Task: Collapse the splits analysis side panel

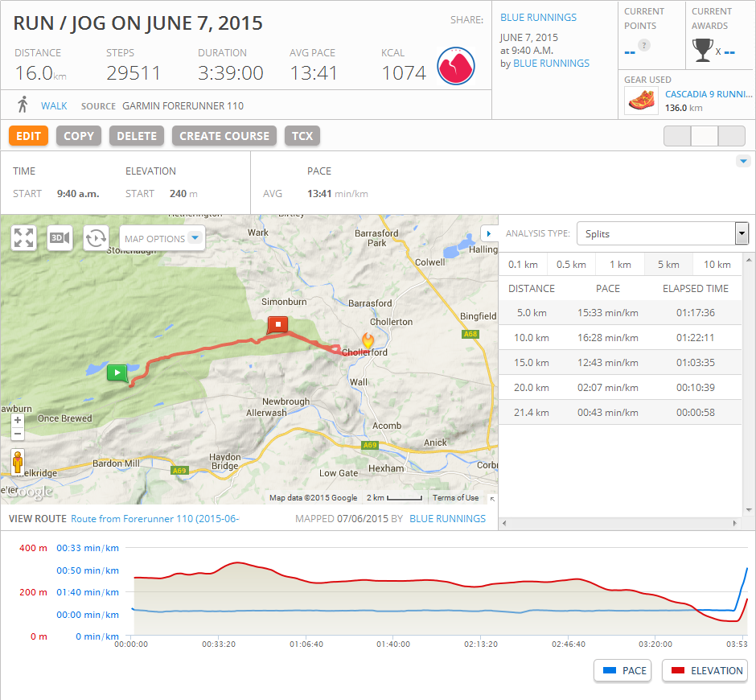Action: (489, 233)
